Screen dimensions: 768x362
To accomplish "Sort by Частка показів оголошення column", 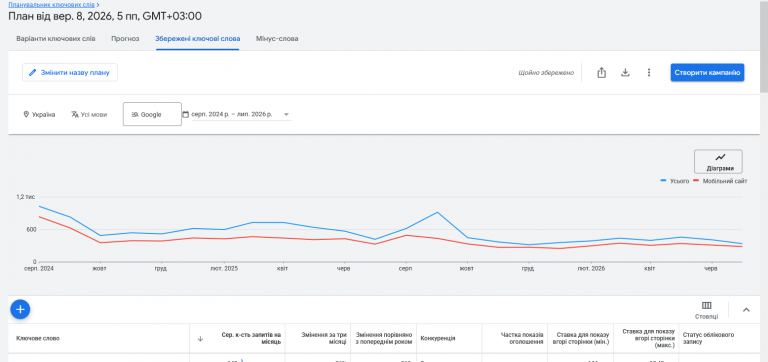I will click(x=522, y=338).
